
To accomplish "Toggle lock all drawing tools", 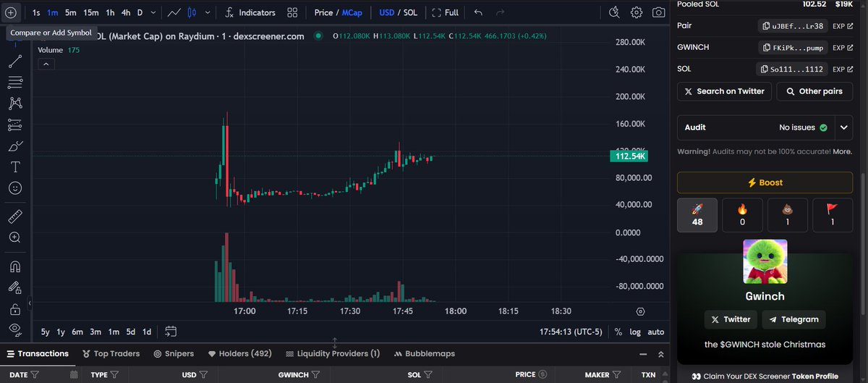I will tap(14, 308).
